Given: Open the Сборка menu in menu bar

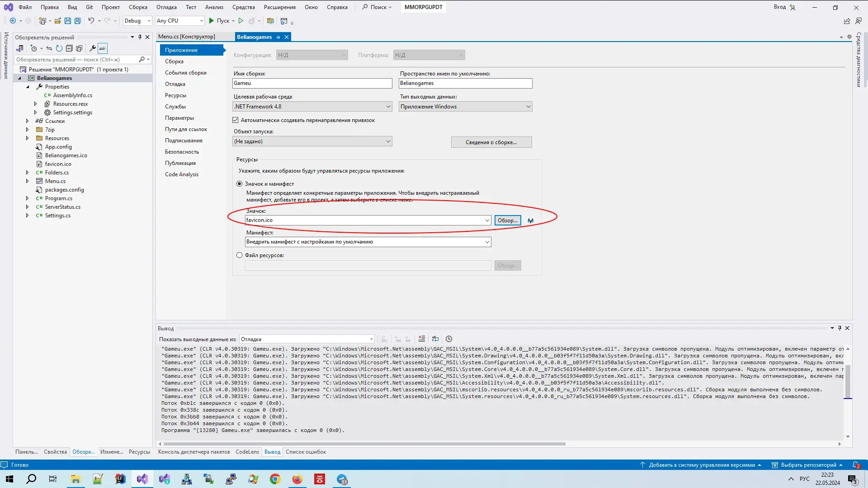Looking at the screenshot, I should pyautogui.click(x=138, y=7).
